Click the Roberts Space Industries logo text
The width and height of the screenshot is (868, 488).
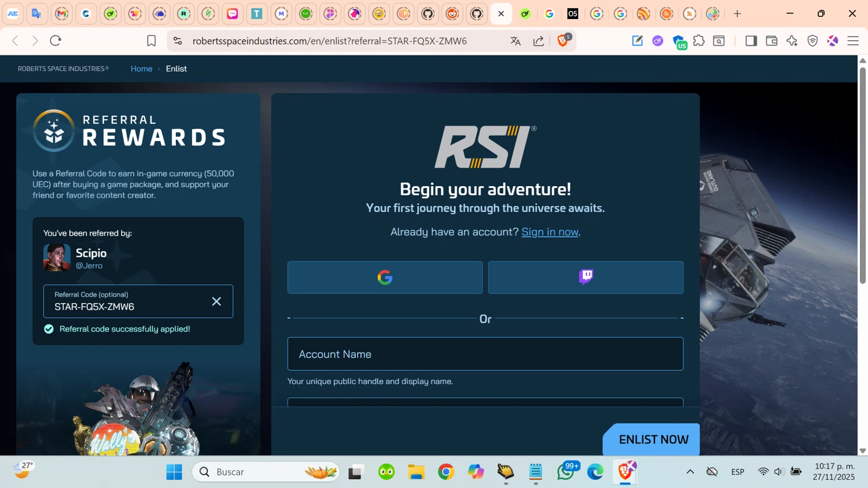tap(63, 69)
